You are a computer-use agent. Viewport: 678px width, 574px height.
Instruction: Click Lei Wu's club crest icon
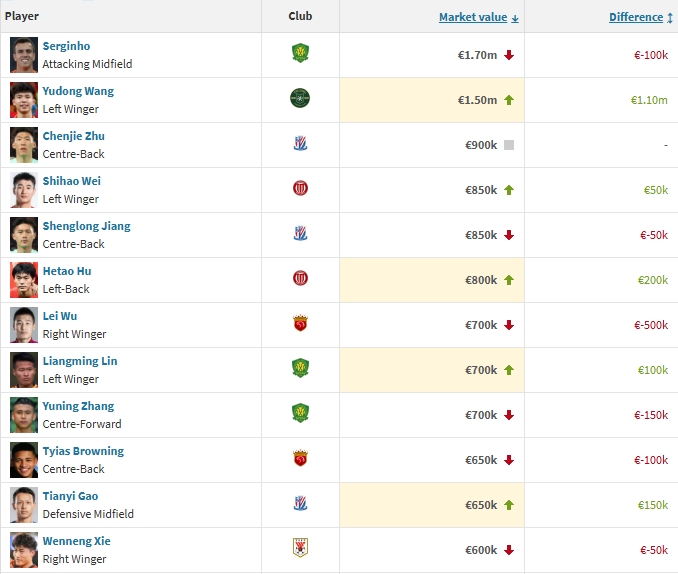pyautogui.click(x=300, y=324)
